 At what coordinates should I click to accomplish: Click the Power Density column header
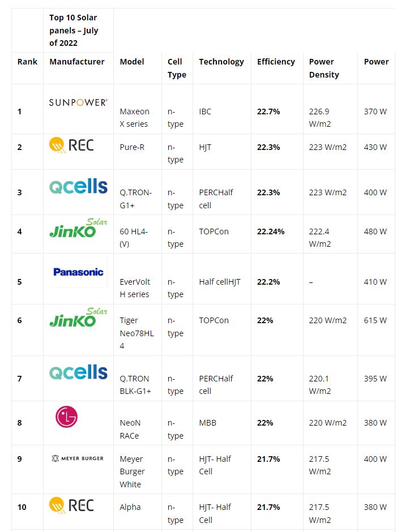coord(324,68)
